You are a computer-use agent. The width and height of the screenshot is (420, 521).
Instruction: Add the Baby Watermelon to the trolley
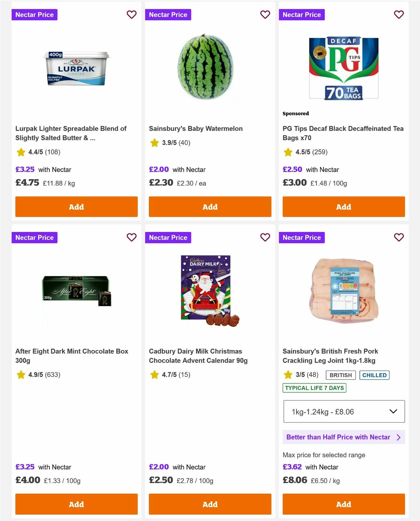point(210,207)
